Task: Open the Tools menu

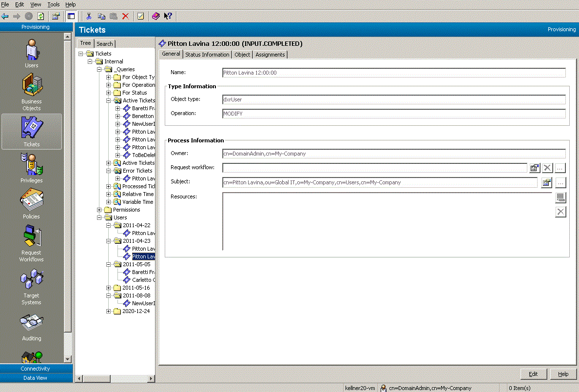Action: [53, 4]
